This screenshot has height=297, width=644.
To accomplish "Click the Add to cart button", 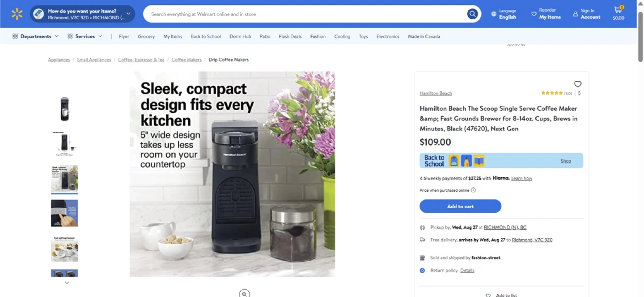I will click(x=460, y=206).
